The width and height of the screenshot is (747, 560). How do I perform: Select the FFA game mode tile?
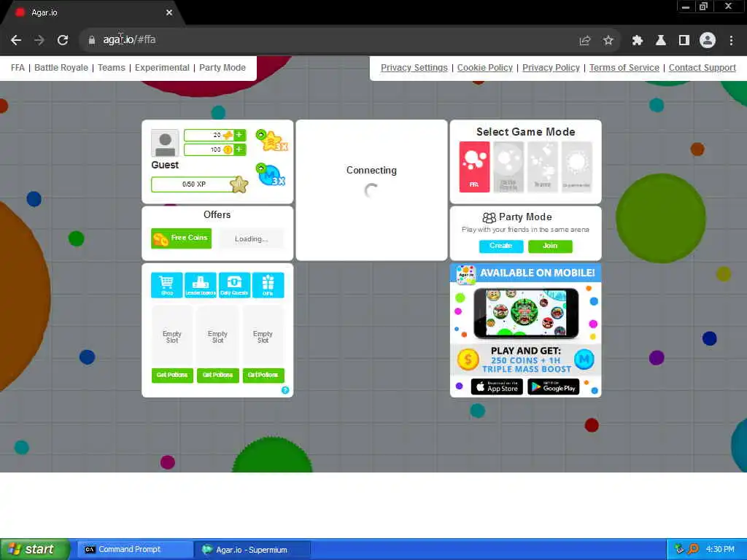(474, 167)
